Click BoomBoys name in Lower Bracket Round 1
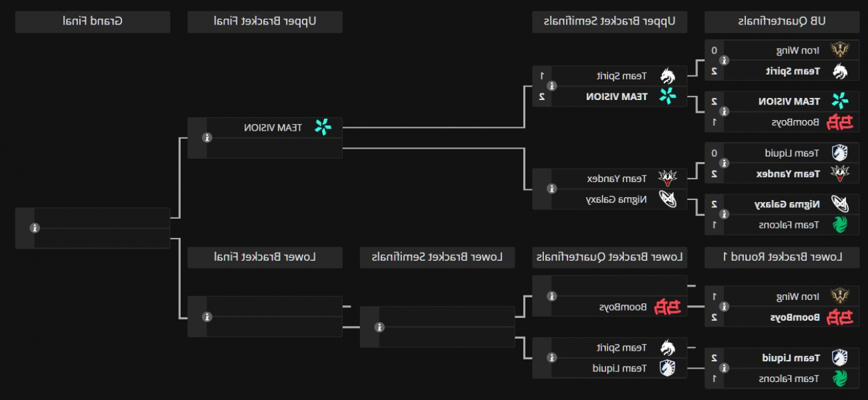 click(x=795, y=317)
